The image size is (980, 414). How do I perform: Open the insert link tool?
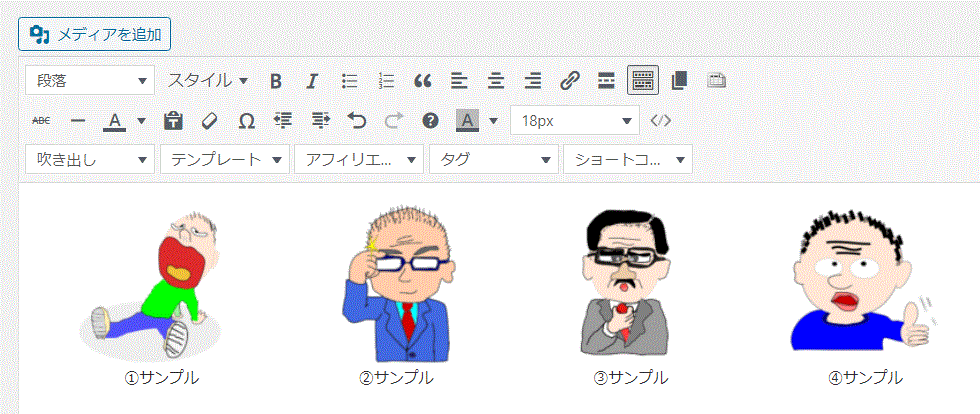[x=569, y=80]
